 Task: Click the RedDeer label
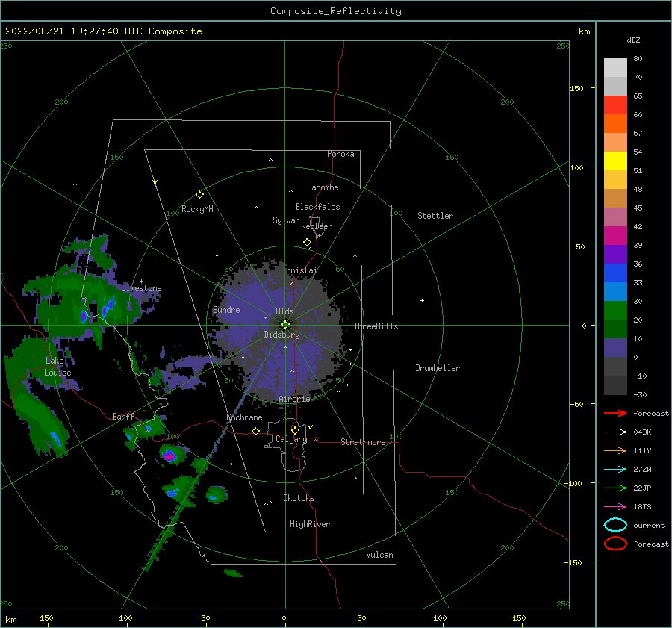click(x=317, y=226)
